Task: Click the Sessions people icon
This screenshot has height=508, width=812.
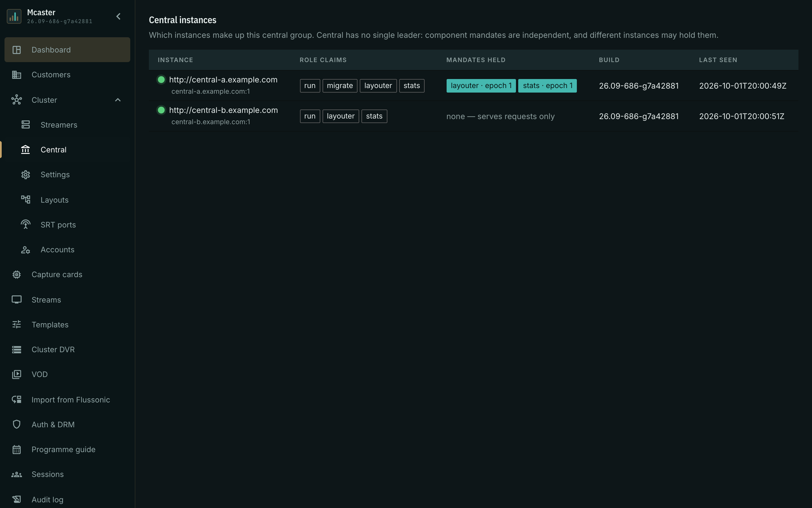Action: pyautogui.click(x=16, y=474)
